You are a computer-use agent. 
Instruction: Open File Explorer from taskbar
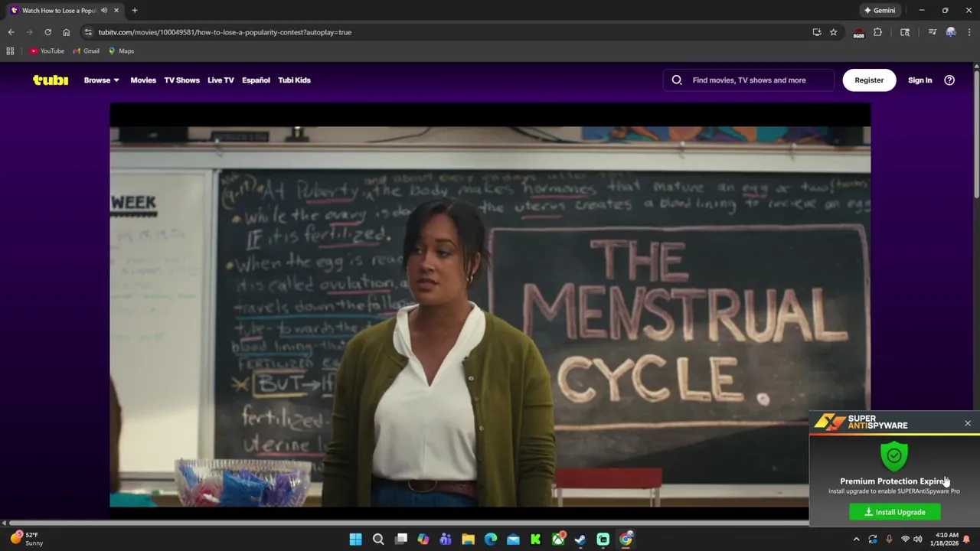(x=469, y=540)
